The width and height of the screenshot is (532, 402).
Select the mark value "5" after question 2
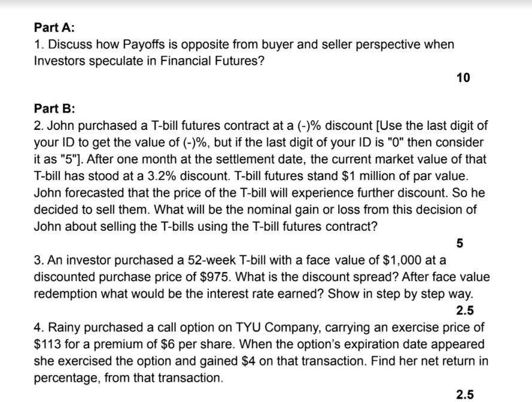click(x=460, y=243)
